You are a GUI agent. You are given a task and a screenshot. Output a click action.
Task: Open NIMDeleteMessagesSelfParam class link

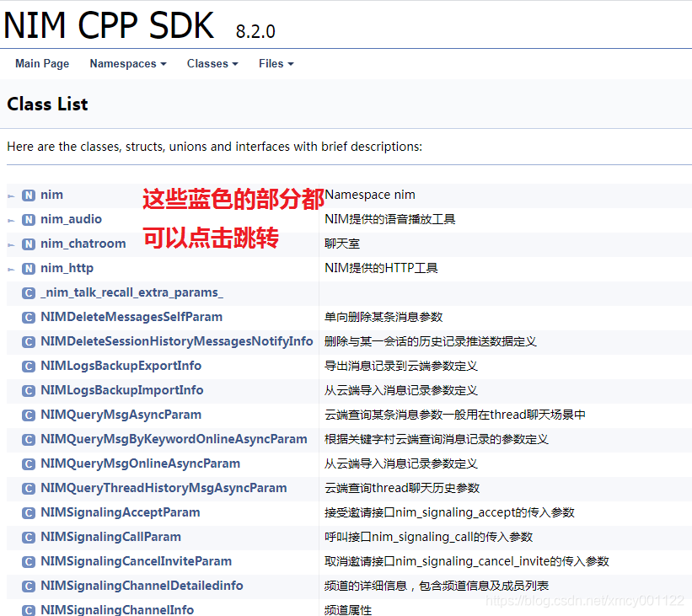[x=131, y=317]
